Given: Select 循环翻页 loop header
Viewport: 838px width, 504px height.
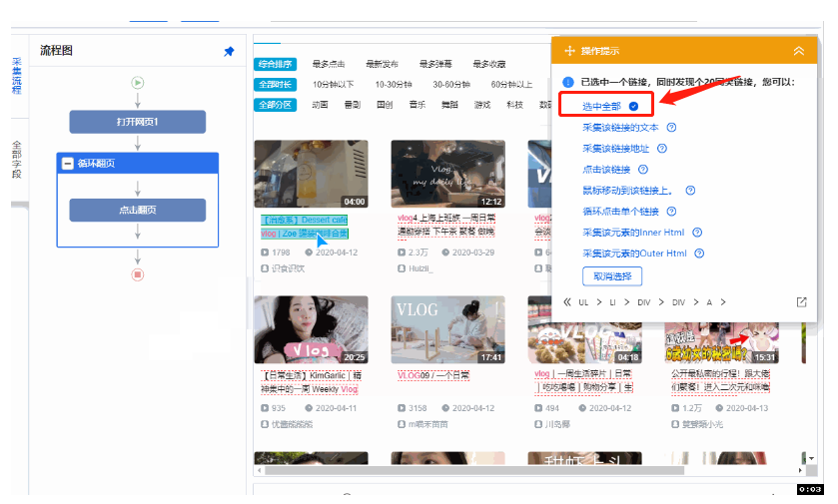Looking at the screenshot, I should click(138, 164).
